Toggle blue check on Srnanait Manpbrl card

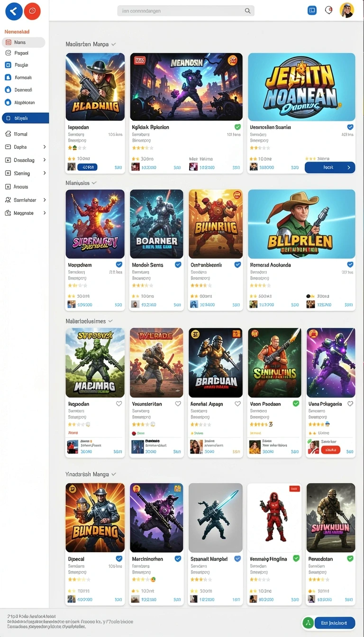(237, 559)
